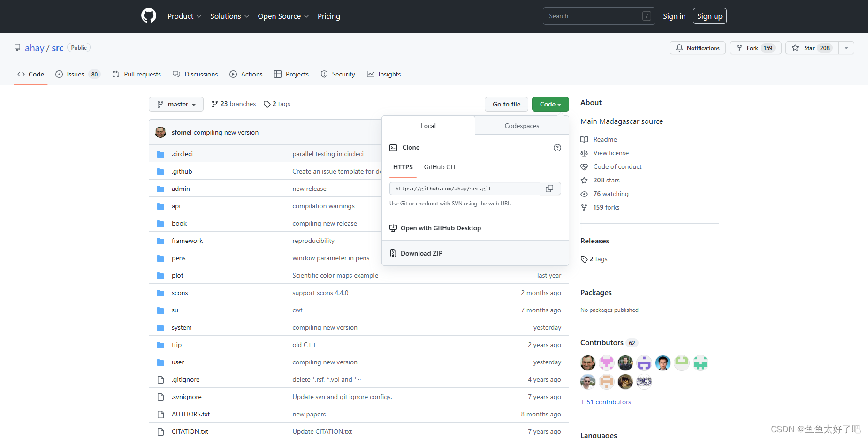868x438 pixels.
Task: Click the Sign in link
Action: point(674,16)
